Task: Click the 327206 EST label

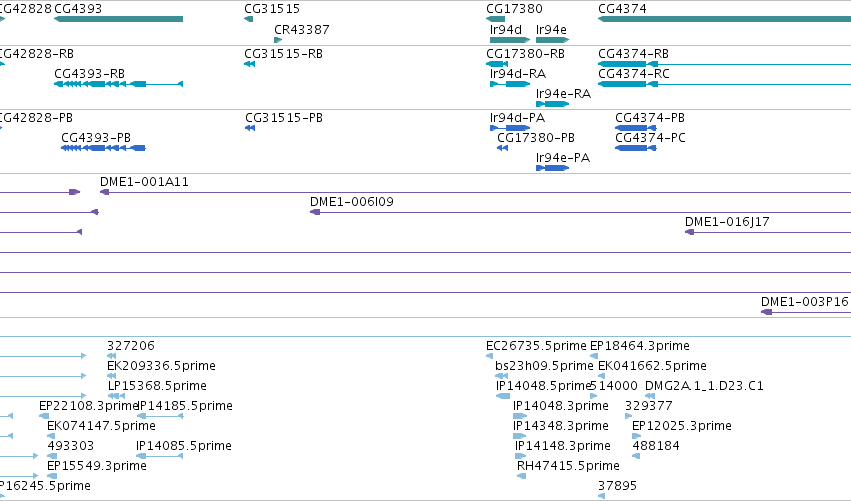Action: click(131, 346)
